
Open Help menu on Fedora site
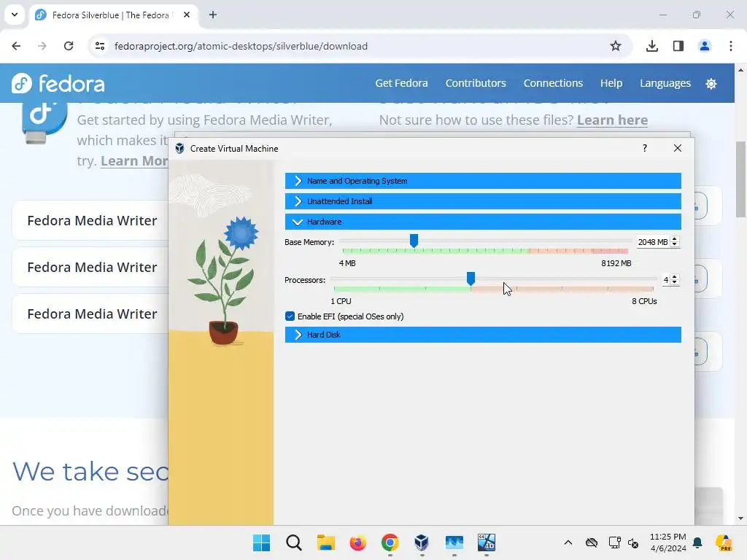(611, 83)
